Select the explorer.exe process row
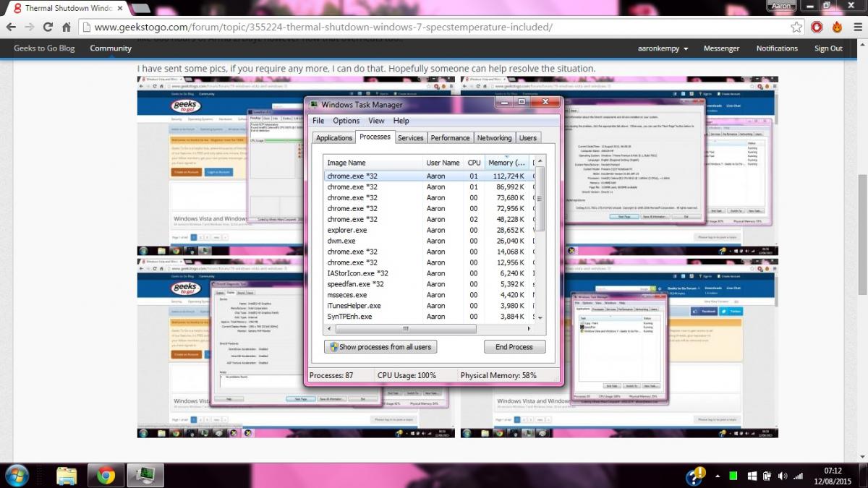Image resolution: width=868 pixels, height=488 pixels. [x=430, y=230]
